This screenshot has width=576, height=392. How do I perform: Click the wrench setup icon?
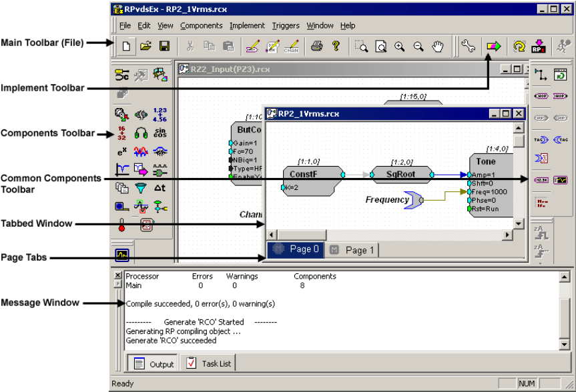tap(468, 46)
